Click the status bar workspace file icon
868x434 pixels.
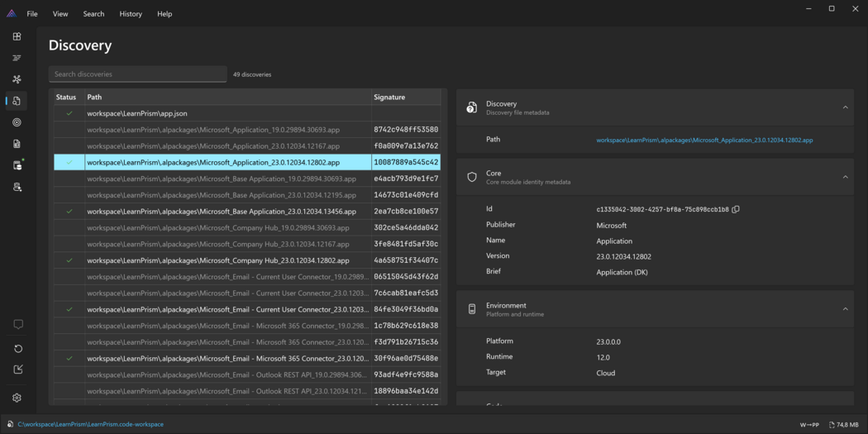(x=11, y=424)
